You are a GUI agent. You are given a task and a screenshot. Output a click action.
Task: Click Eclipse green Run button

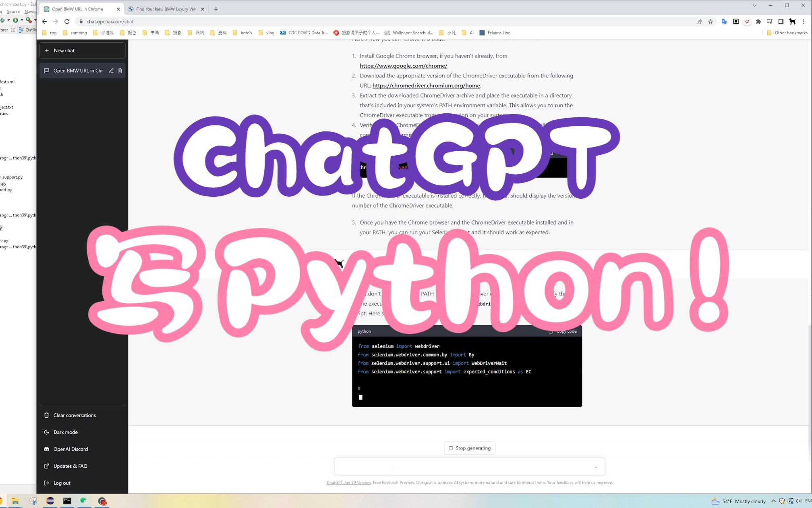tap(15, 20)
